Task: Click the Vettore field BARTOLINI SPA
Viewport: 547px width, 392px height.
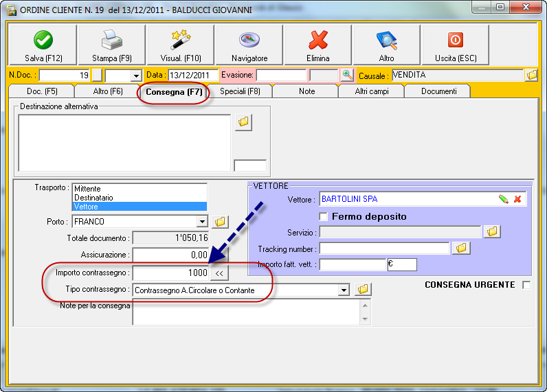Action: point(408,199)
